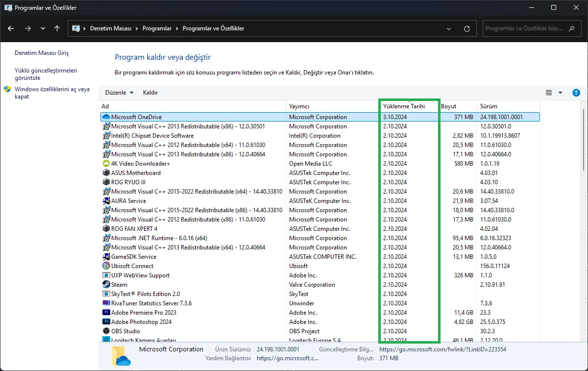Refresh the Programlar ve Özellikler list
The height and width of the screenshot is (371, 588).
click(x=467, y=28)
